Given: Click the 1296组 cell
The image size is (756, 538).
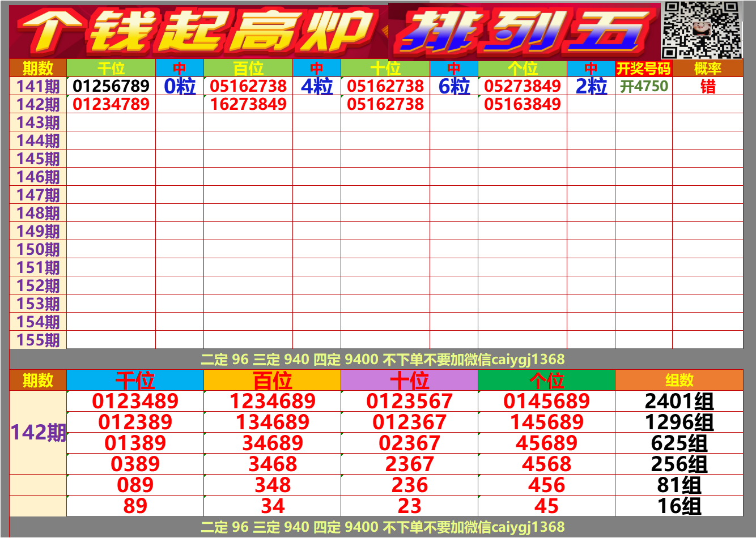Looking at the screenshot, I should tap(679, 422).
